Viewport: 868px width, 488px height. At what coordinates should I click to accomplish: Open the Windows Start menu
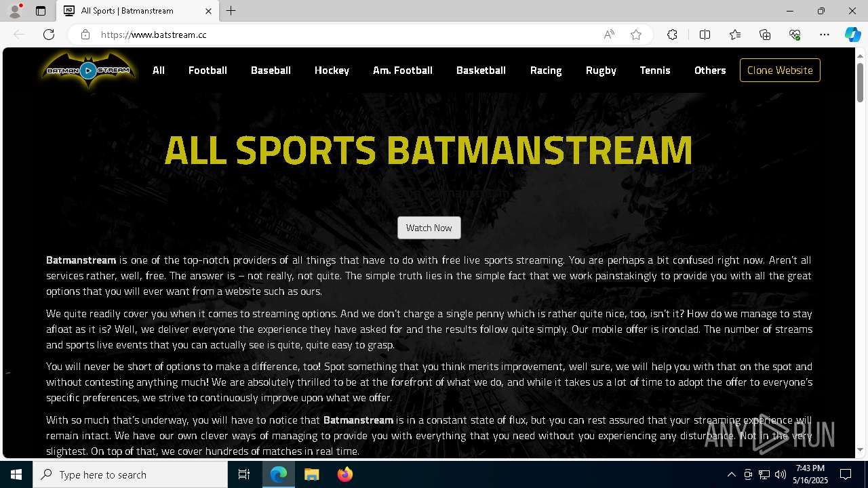(x=16, y=474)
